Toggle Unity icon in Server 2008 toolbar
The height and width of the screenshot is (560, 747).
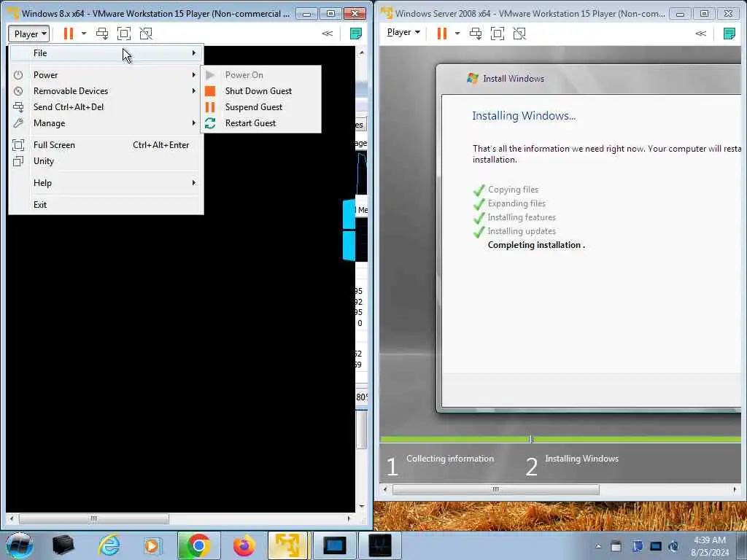pyautogui.click(x=519, y=33)
